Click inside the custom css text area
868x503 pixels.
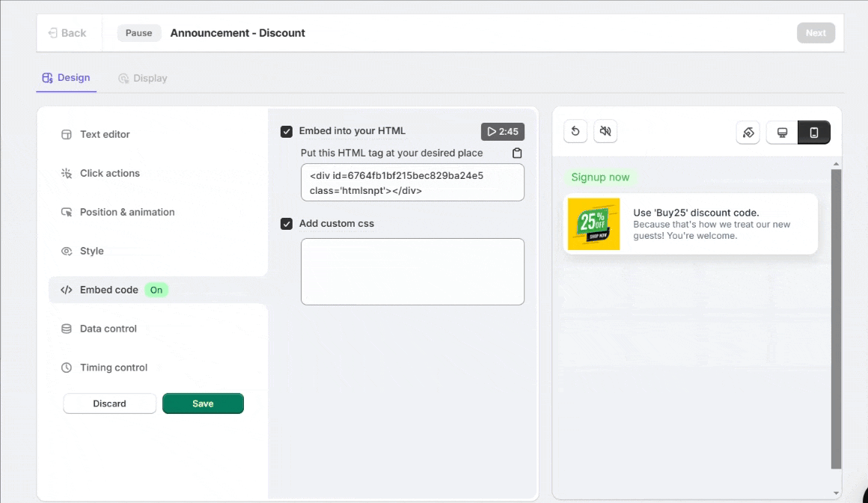coord(412,272)
